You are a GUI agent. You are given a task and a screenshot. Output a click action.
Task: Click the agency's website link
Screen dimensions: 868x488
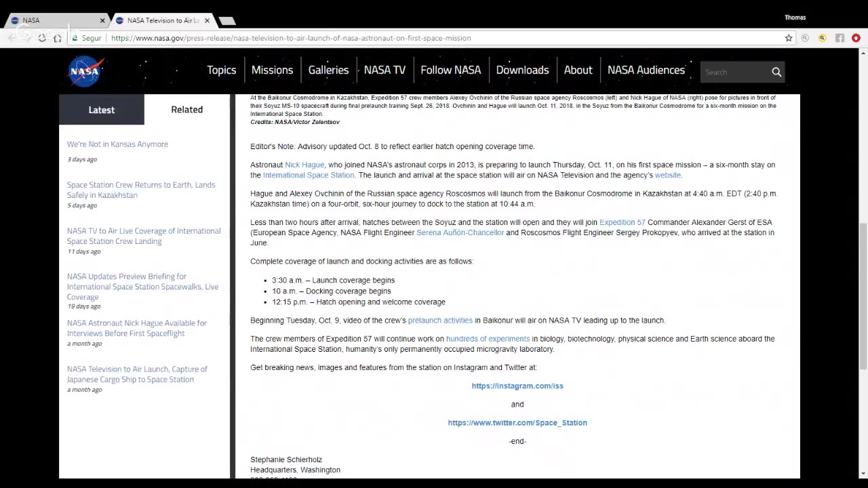pos(668,175)
